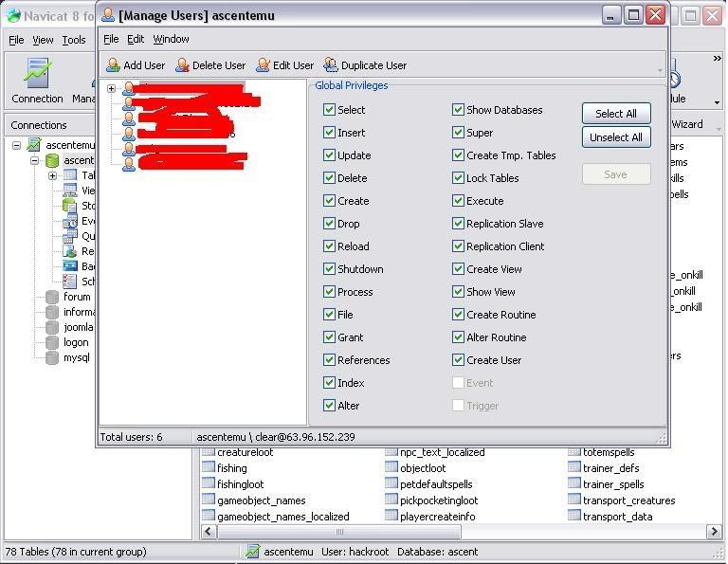Select the joomla database icon
This screenshot has width=728, height=564.
52,327
